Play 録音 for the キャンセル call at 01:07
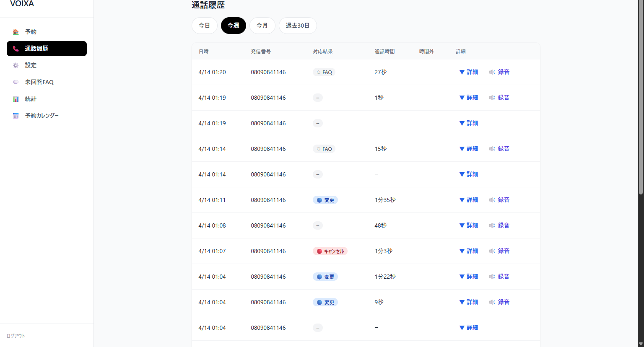 [x=499, y=251]
